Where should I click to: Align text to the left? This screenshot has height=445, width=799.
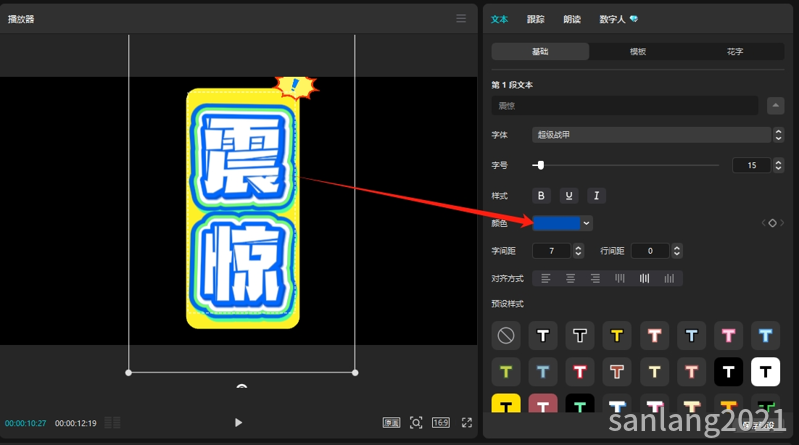click(546, 278)
